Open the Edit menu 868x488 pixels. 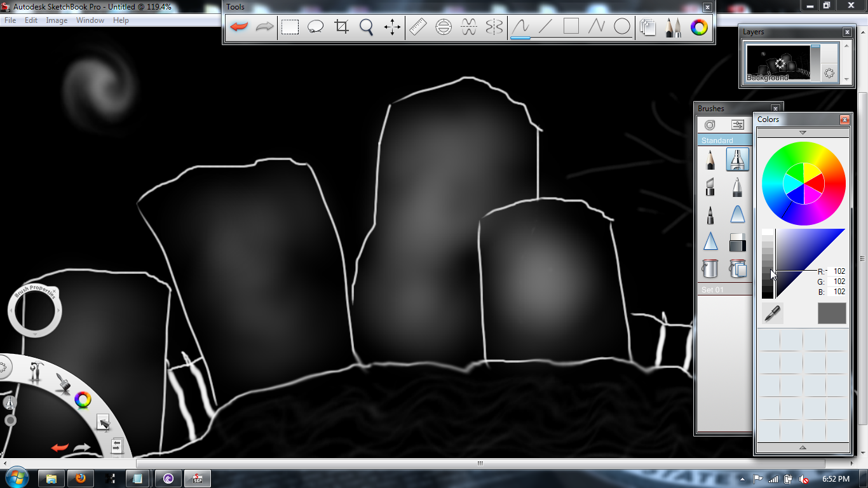point(31,20)
